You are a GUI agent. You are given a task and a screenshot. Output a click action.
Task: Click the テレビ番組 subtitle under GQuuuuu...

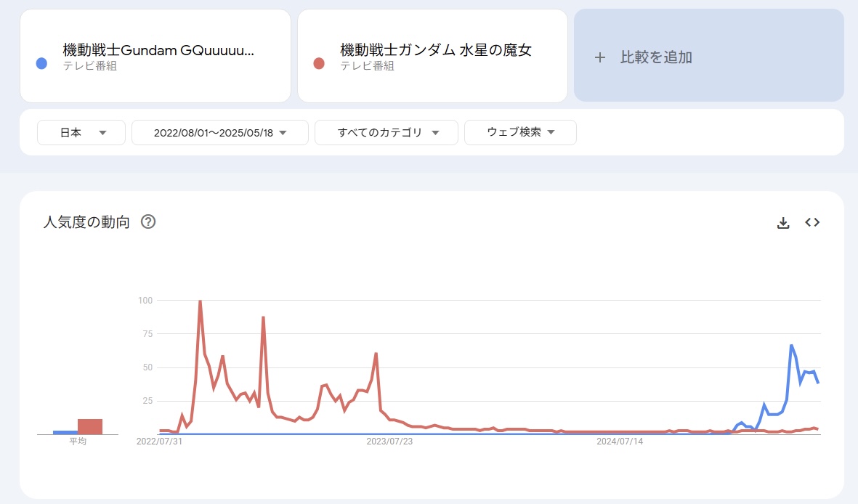90,66
